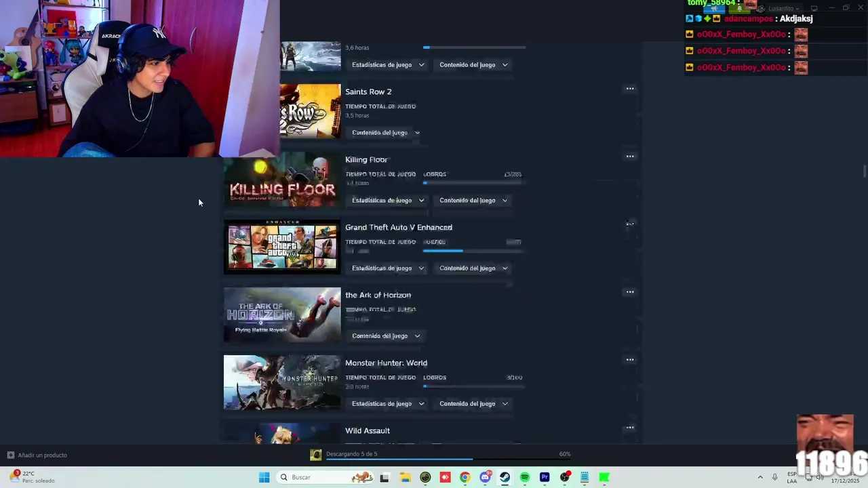868x488 pixels.
Task: Open three-dot menu for the Ark of Horizon
Action: pyautogui.click(x=630, y=292)
